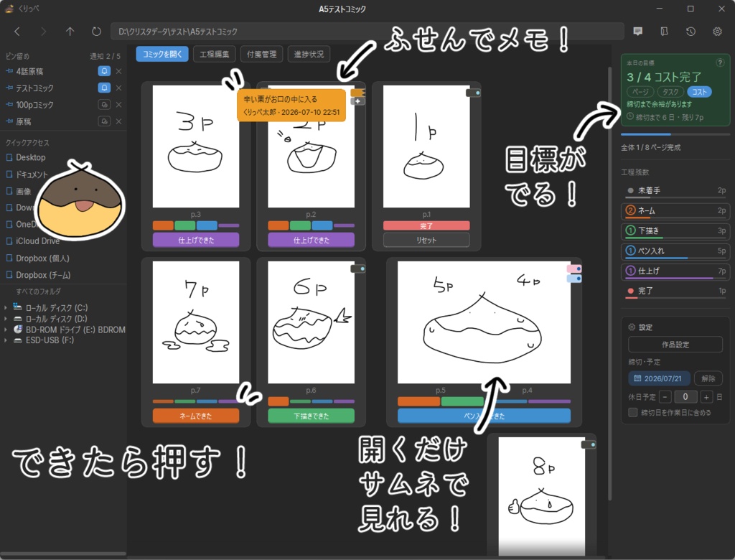Click ネームできた button under p.7
The height and width of the screenshot is (560, 735).
click(196, 416)
